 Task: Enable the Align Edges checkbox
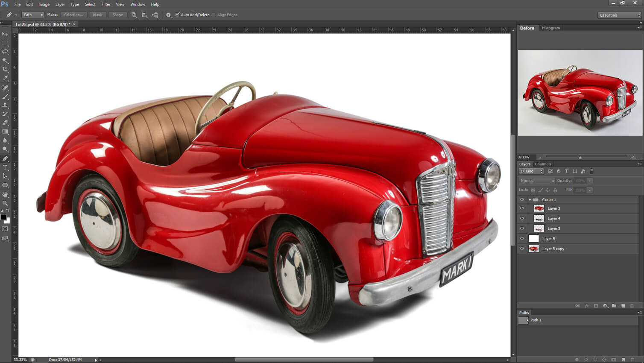[x=214, y=15]
